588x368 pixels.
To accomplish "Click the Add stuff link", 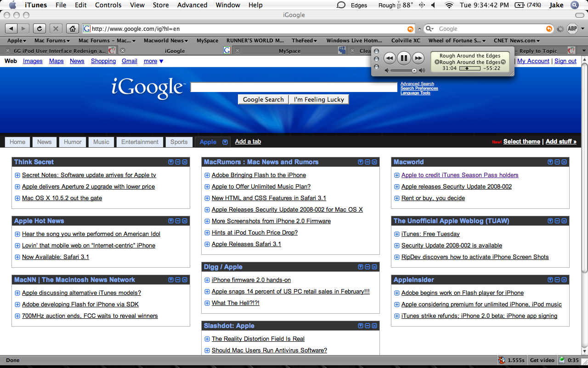I will tap(561, 141).
